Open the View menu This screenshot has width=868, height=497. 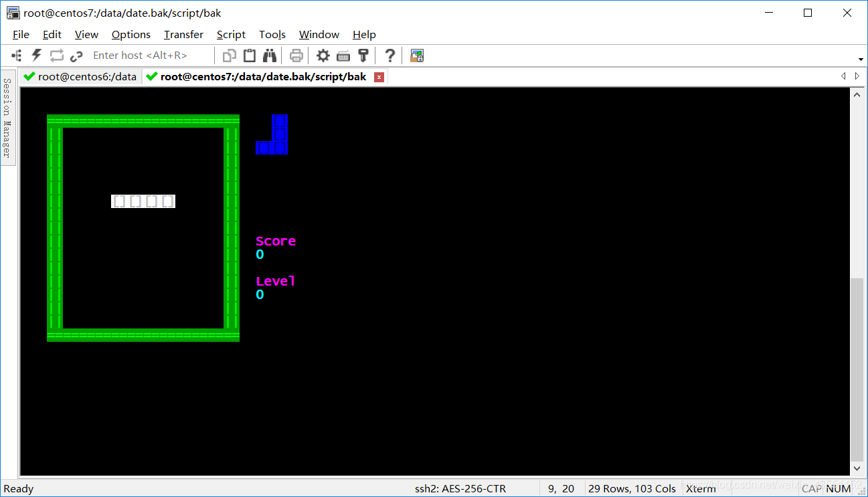[x=86, y=34]
